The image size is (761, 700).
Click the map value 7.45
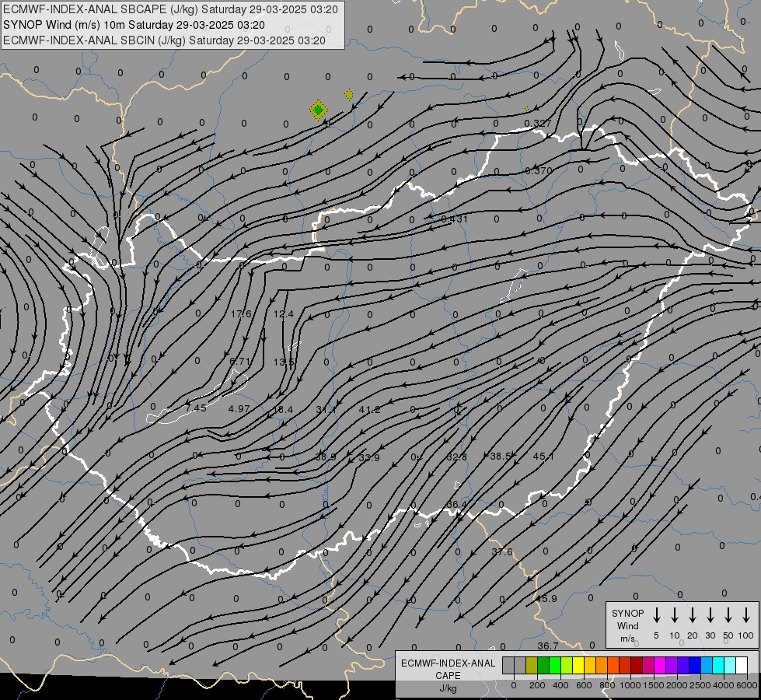[x=196, y=408]
